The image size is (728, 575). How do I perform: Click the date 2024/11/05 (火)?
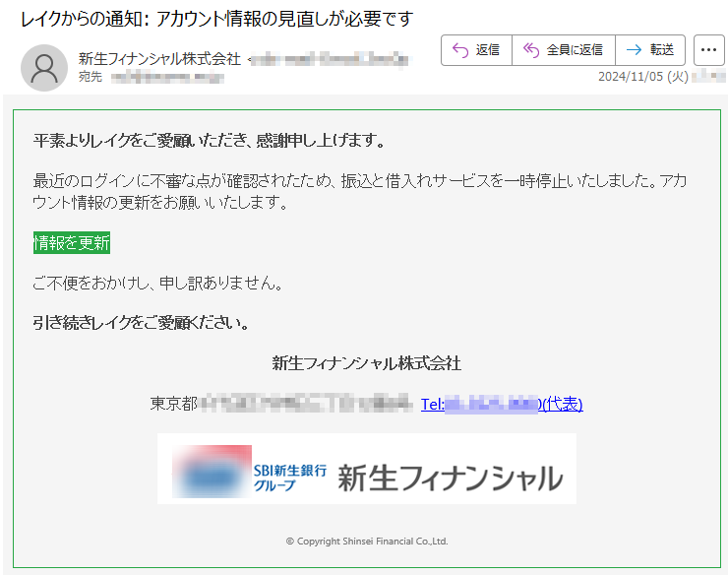[x=643, y=76]
